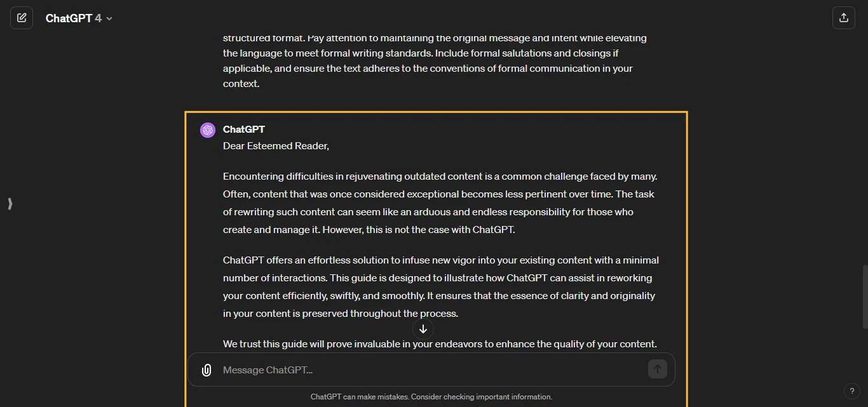This screenshot has height=407, width=868.
Task: Click the ChatGPT logo avatar beside the reply
Action: click(208, 130)
